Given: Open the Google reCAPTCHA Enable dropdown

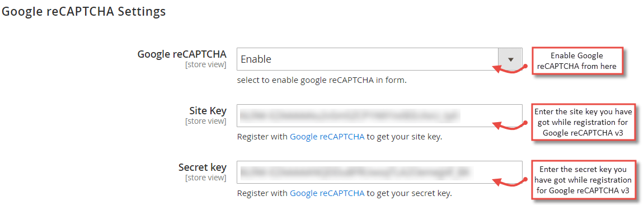Looking at the screenshot, I should 379,59.
